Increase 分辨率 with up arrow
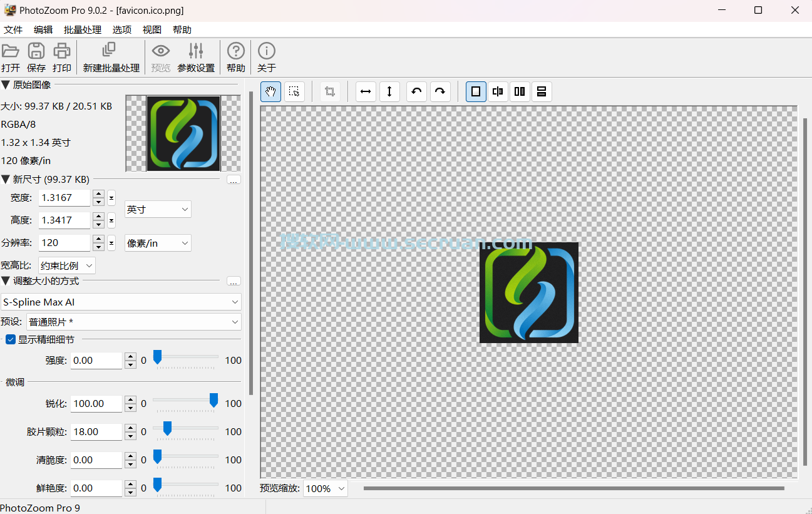 [x=98, y=239]
